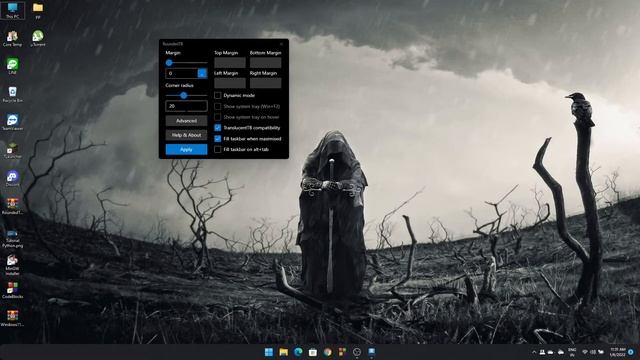Click the Right Margin input box
640x360 pixels.
[x=265, y=83]
